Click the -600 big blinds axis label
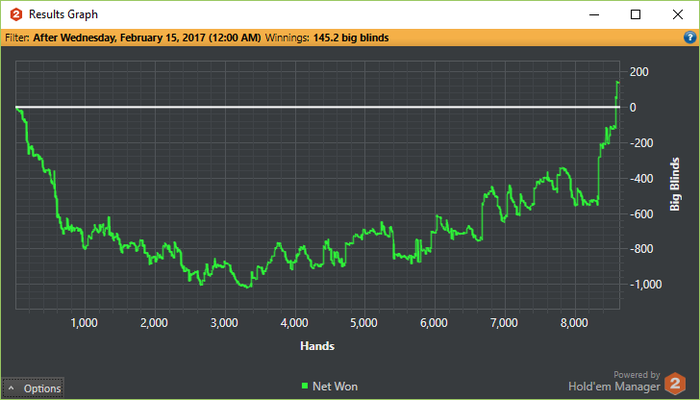 [641, 214]
